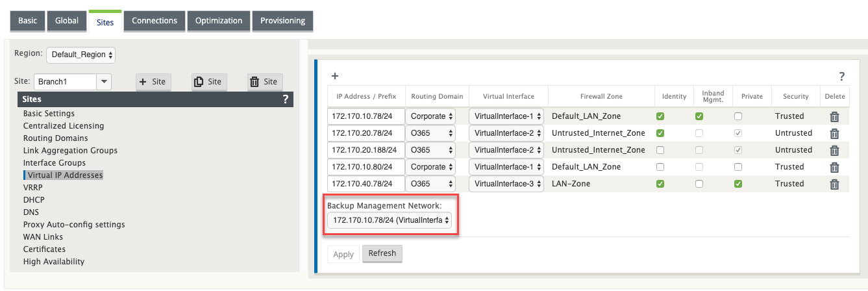Viewport: 868px width, 291px height.
Task: Delete the 172.170.10.78/24 row
Action: (x=835, y=117)
